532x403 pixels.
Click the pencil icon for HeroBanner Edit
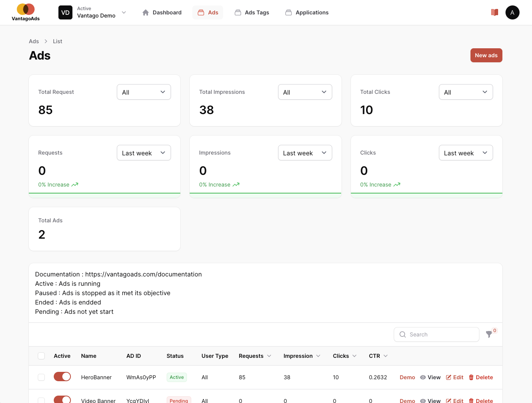(x=449, y=377)
